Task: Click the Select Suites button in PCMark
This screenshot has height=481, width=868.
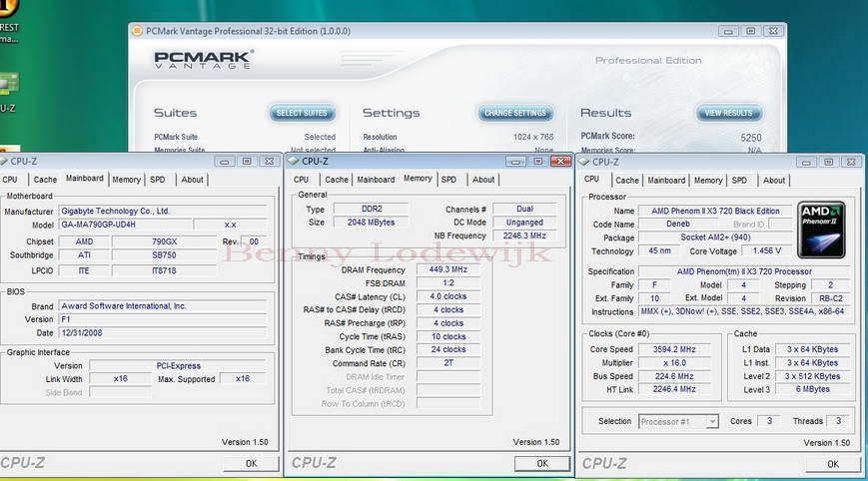Action: (302, 113)
